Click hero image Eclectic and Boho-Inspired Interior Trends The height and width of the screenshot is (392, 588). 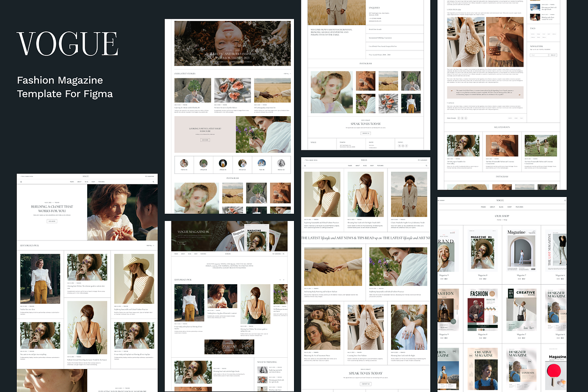(233, 44)
